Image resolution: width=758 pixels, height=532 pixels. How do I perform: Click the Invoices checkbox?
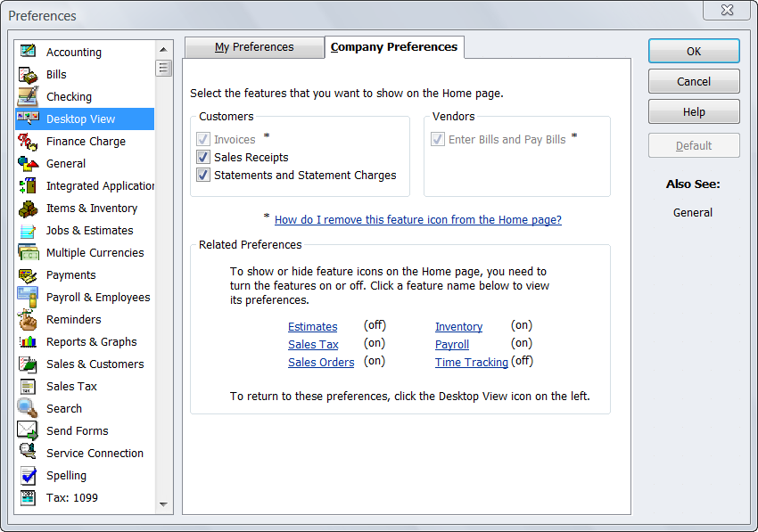[203, 140]
